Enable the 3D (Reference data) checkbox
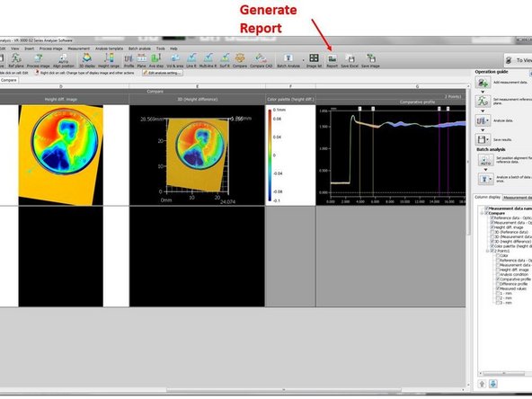The image size is (532, 399). pos(492,232)
